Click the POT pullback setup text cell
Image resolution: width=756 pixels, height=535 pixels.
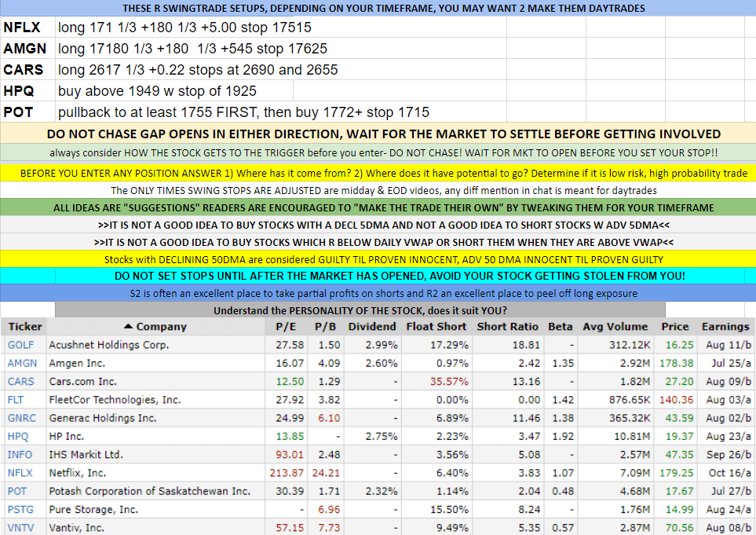pyautogui.click(x=243, y=112)
